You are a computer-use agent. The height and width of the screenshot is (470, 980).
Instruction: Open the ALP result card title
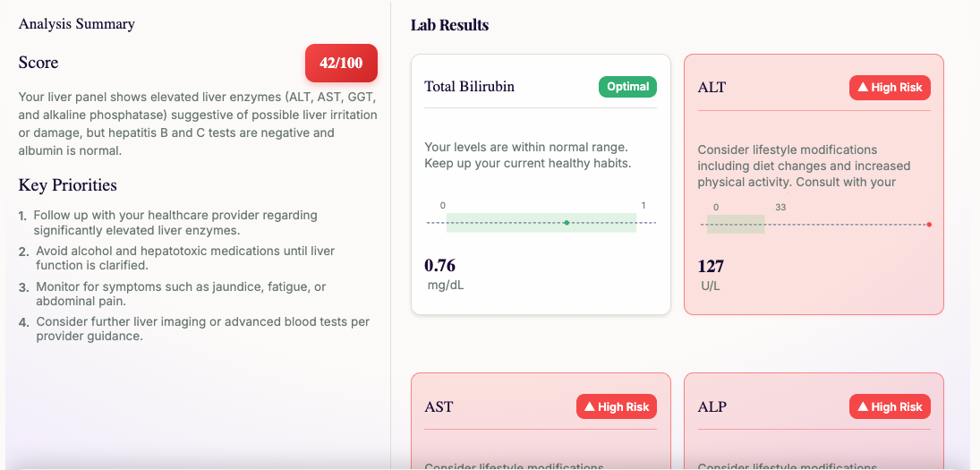[x=712, y=406]
